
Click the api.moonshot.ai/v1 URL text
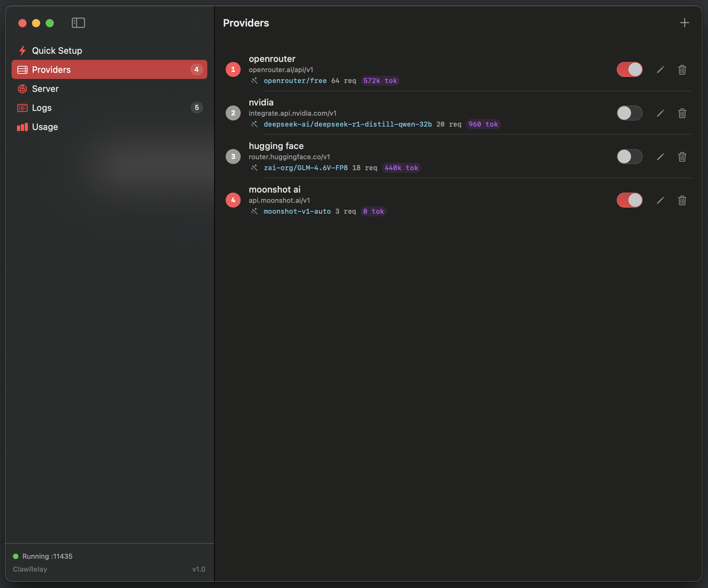(x=279, y=200)
